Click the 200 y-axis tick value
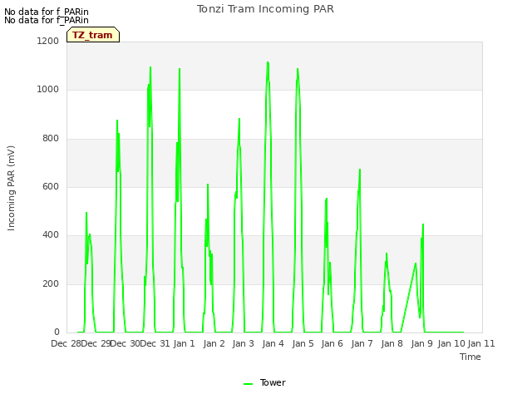 51,283
